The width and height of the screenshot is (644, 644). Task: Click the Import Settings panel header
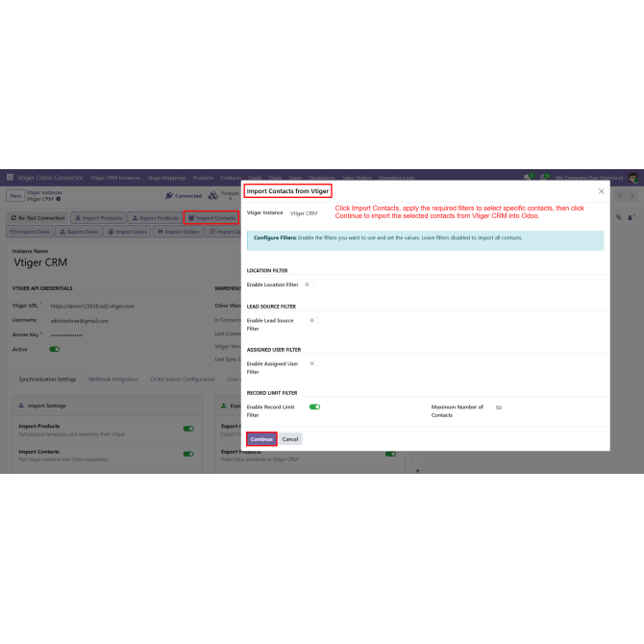point(108,406)
